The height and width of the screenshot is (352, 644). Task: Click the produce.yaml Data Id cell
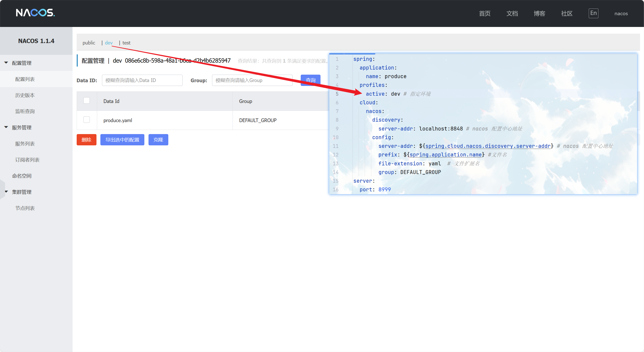coord(118,120)
